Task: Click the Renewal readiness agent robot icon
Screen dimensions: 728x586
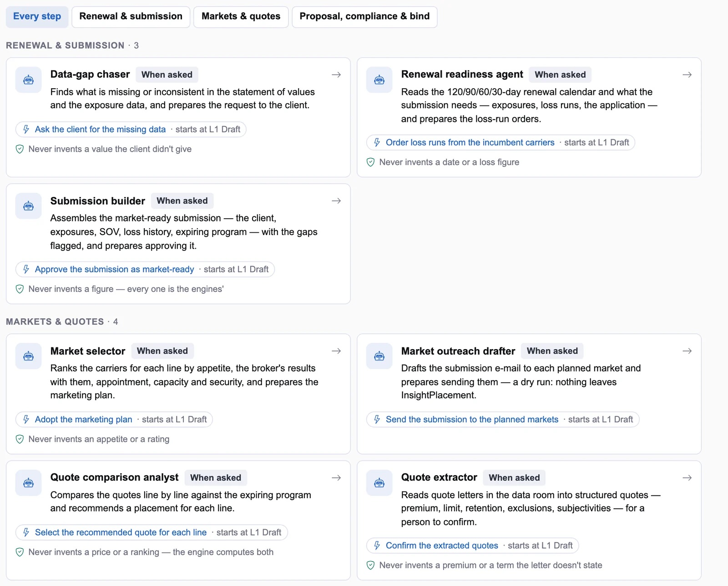Action: pyautogui.click(x=379, y=80)
